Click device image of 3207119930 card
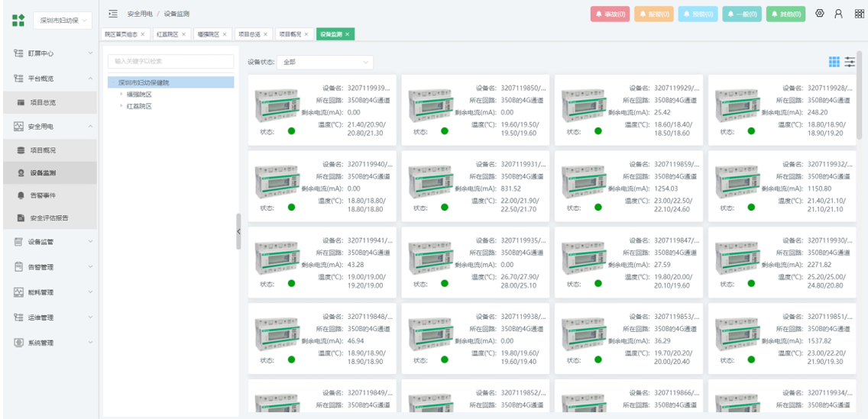This screenshot has height=419, width=868. (737, 257)
